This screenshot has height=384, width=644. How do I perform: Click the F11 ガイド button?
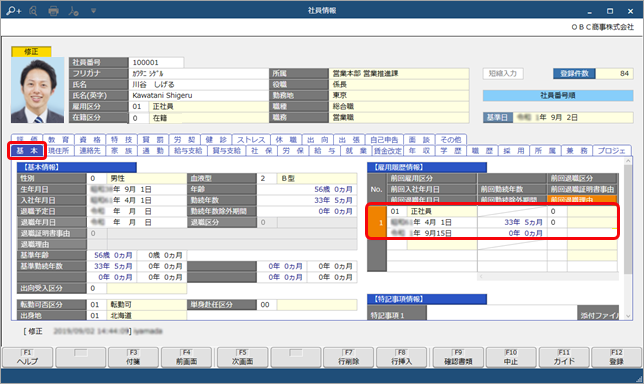564,357
